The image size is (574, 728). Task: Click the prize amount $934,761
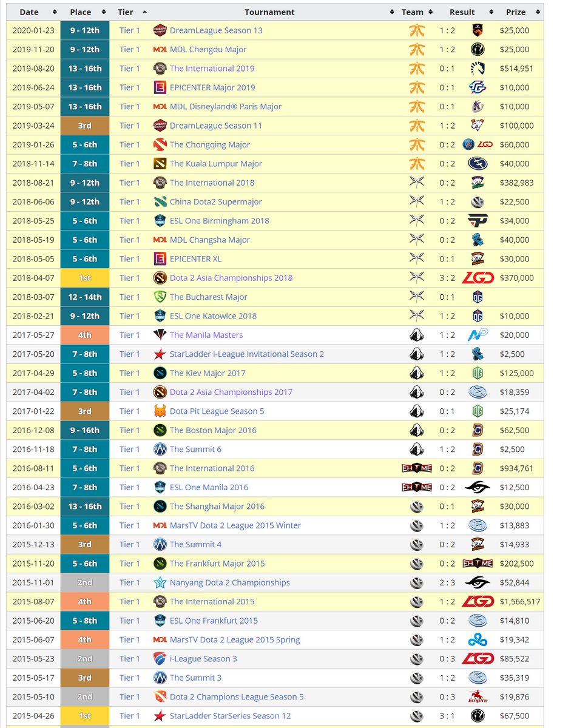pyautogui.click(x=517, y=468)
